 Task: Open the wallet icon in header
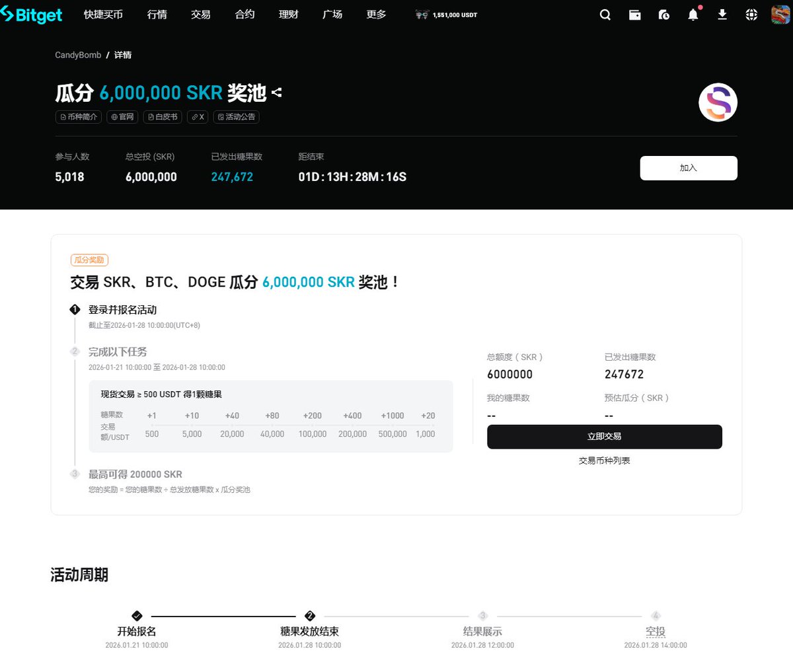point(634,15)
